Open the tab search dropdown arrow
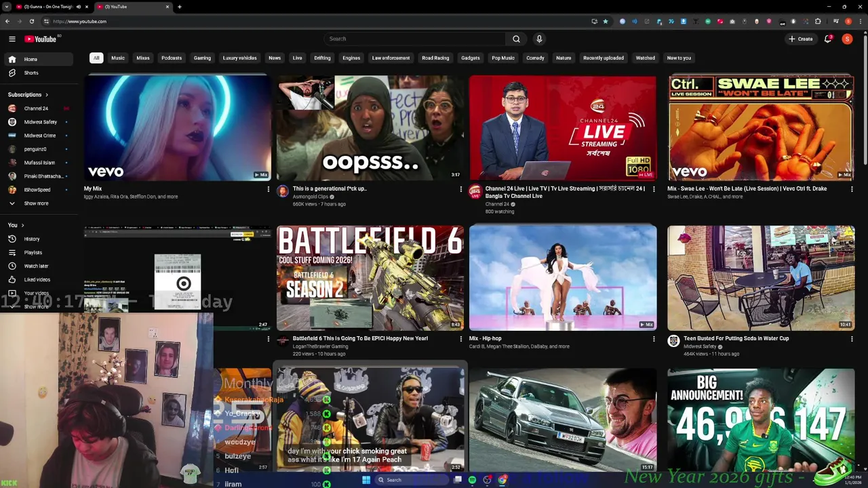 click(7, 7)
